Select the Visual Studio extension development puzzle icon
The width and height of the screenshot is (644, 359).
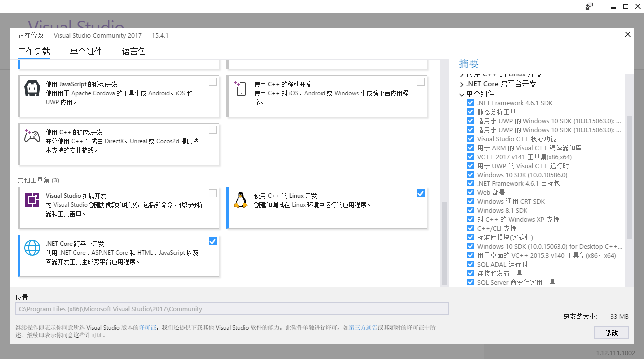[x=32, y=200]
